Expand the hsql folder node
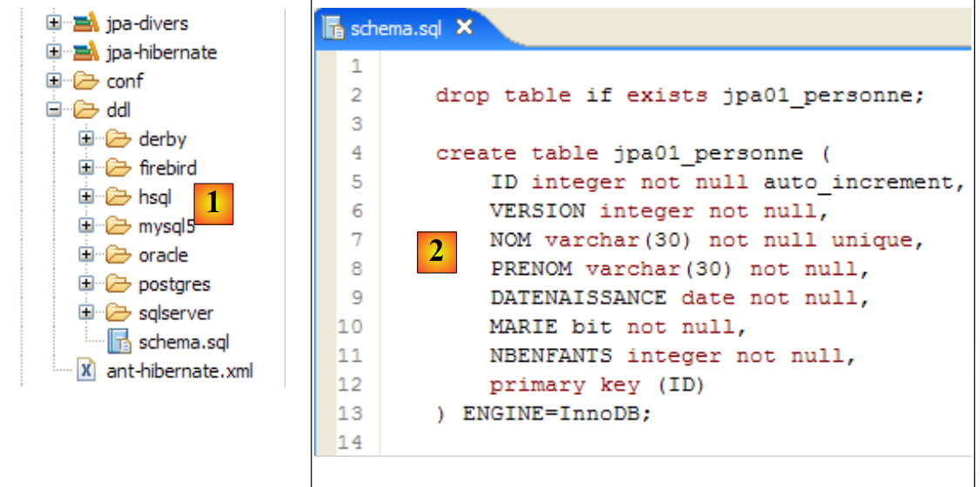980x487 pixels. point(86,197)
